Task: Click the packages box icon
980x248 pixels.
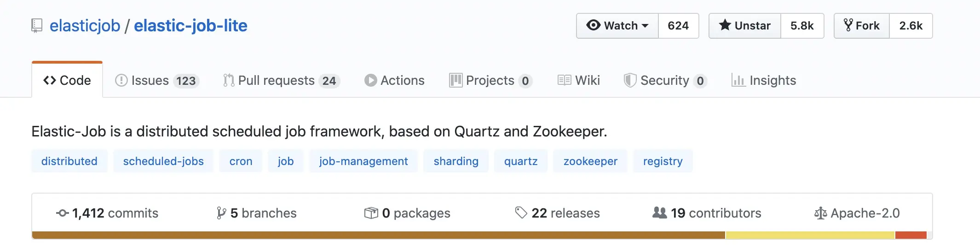Action: pyautogui.click(x=371, y=213)
